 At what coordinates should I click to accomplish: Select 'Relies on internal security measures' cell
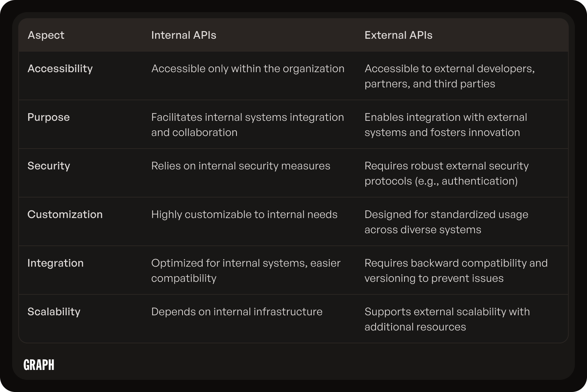coord(241,166)
